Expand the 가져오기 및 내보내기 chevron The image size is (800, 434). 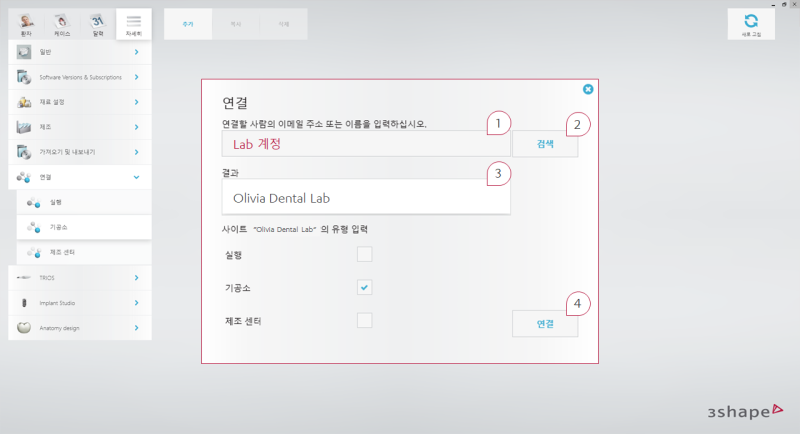[136, 152]
